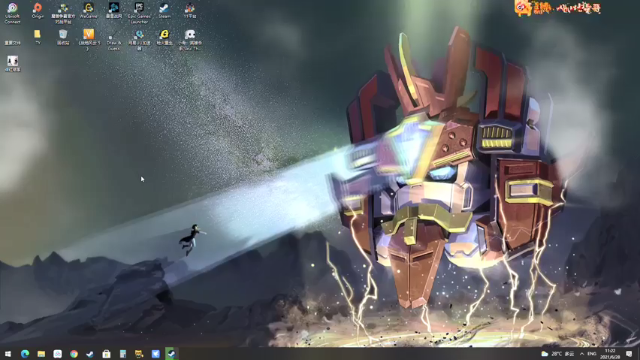Open the weather widget in the taskbar
The width and height of the screenshot is (640, 360).
tap(558, 353)
